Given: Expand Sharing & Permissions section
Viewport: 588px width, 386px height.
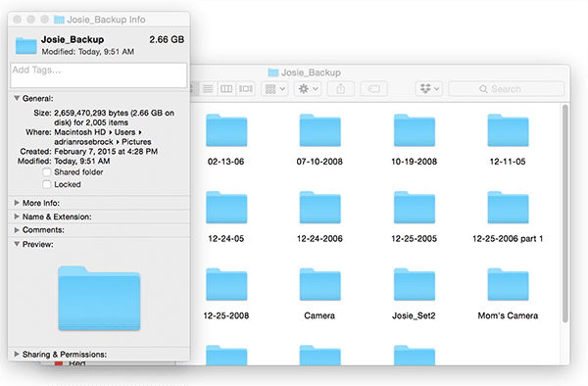Looking at the screenshot, I should (17, 354).
